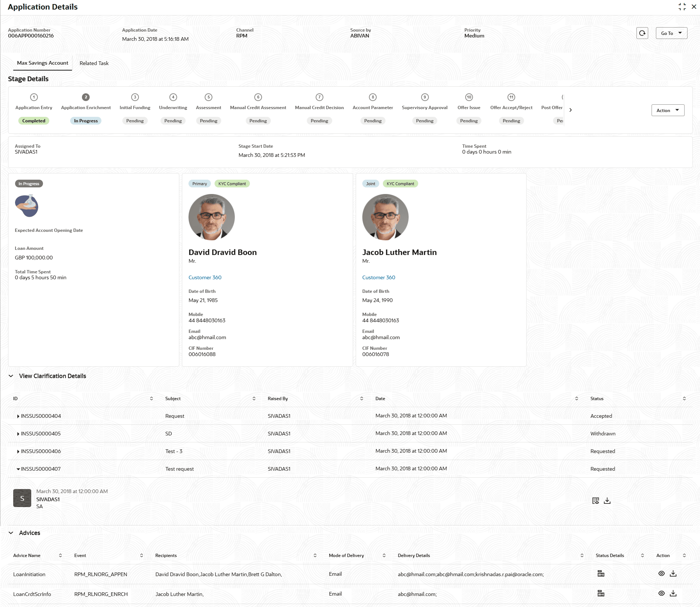The image size is (700, 607).
Task: Sort clarification table by ID column
Action: [151, 399]
